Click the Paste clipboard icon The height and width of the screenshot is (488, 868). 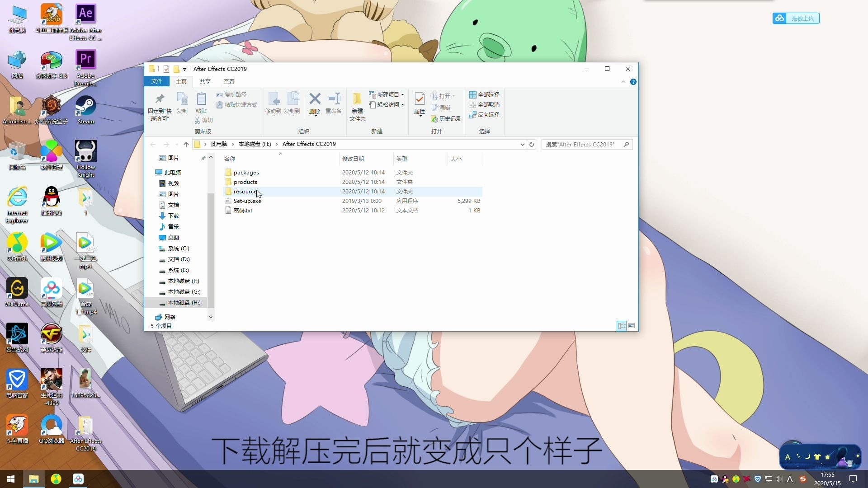click(201, 99)
